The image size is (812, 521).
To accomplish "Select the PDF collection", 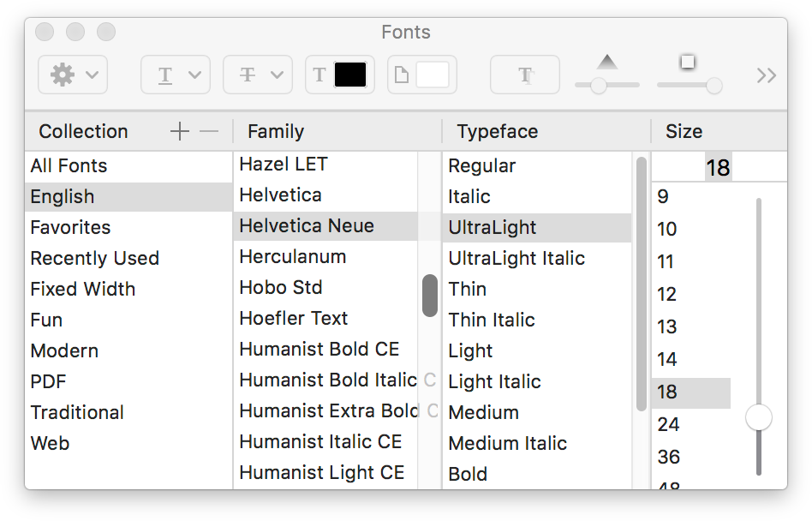I will tap(128, 381).
